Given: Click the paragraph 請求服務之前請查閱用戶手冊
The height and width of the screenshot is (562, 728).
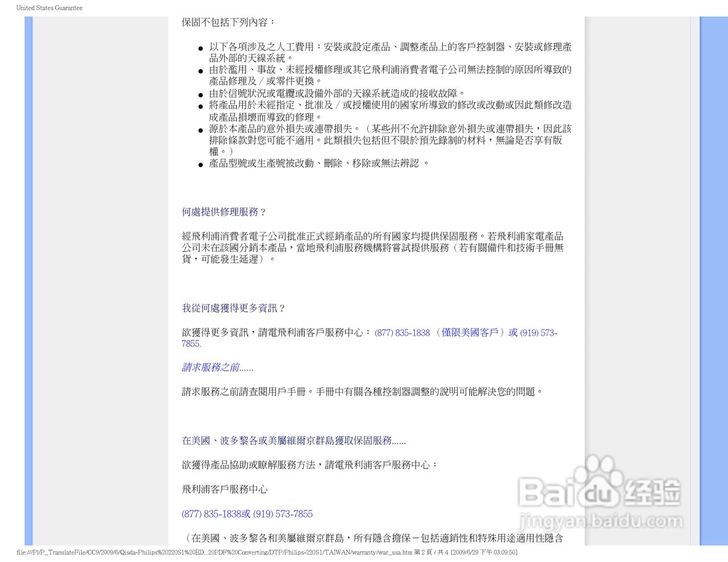Looking at the screenshot, I should (363, 392).
